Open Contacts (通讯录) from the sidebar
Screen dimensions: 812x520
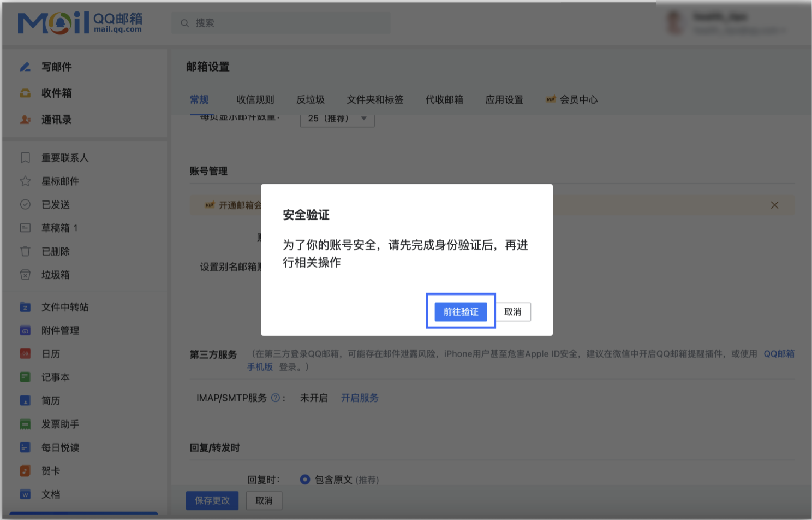pos(25,120)
